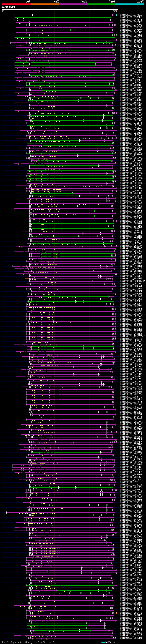Select the UniRef100_B7ZXM8 label
This screenshot has width=146, height=644.
pyautogui.click(x=131, y=517)
